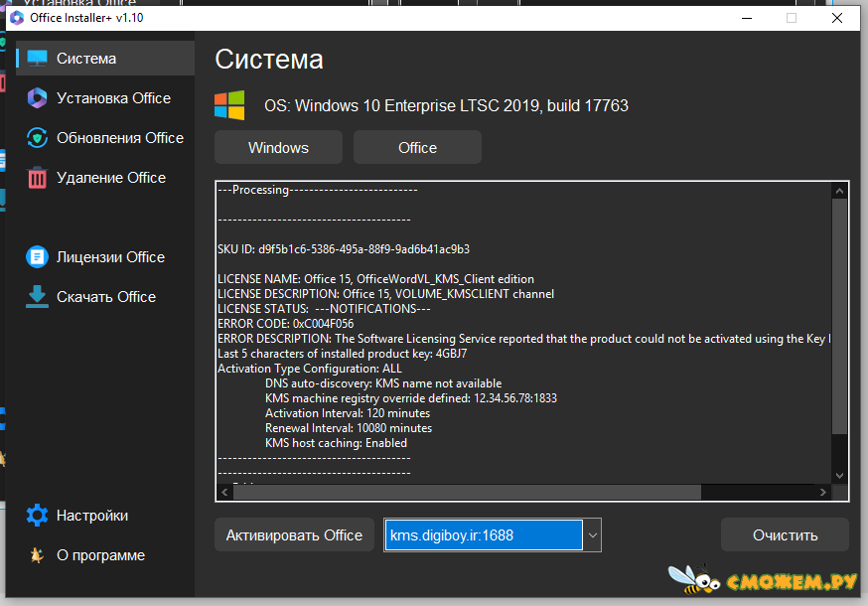The width and height of the screenshot is (868, 606).
Task: Open the Система section
Action: pyautogui.click(x=105, y=59)
